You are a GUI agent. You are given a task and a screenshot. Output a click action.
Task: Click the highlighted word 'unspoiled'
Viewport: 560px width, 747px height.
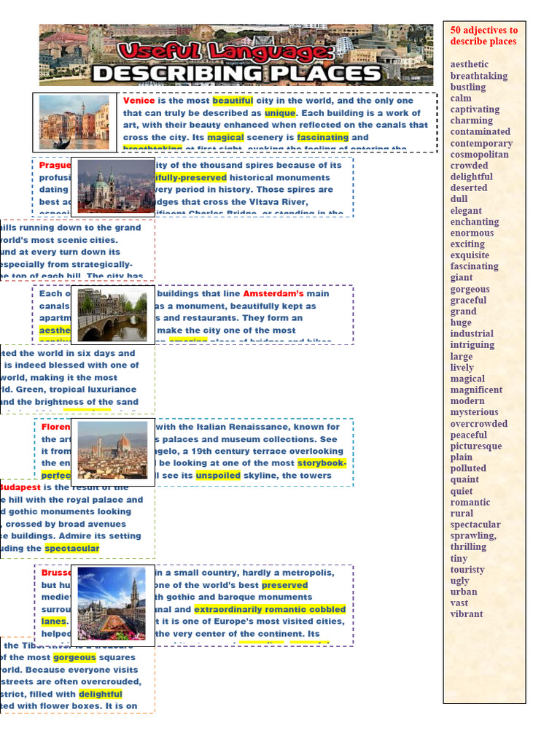point(218,476)
